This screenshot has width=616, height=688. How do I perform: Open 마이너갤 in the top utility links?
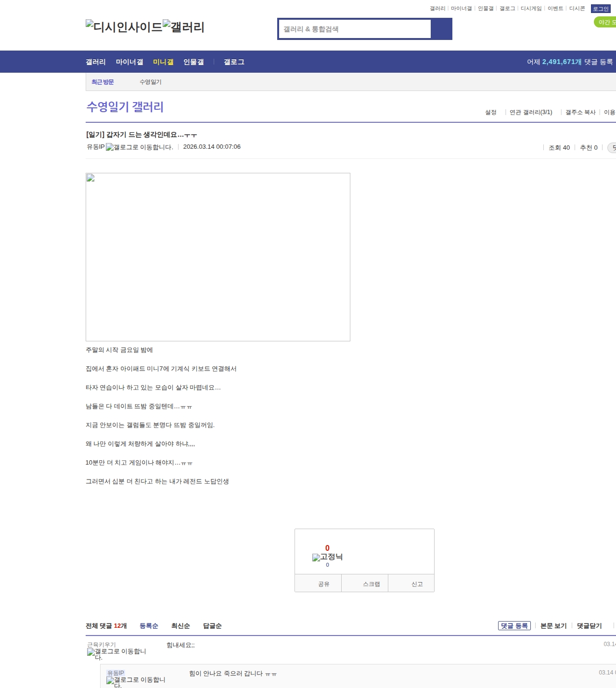pos(461,9)
